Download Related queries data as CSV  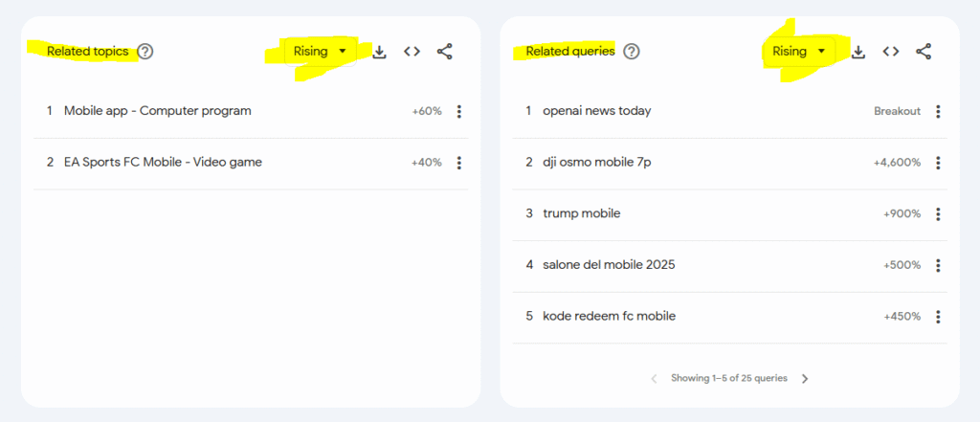[858, 52]
